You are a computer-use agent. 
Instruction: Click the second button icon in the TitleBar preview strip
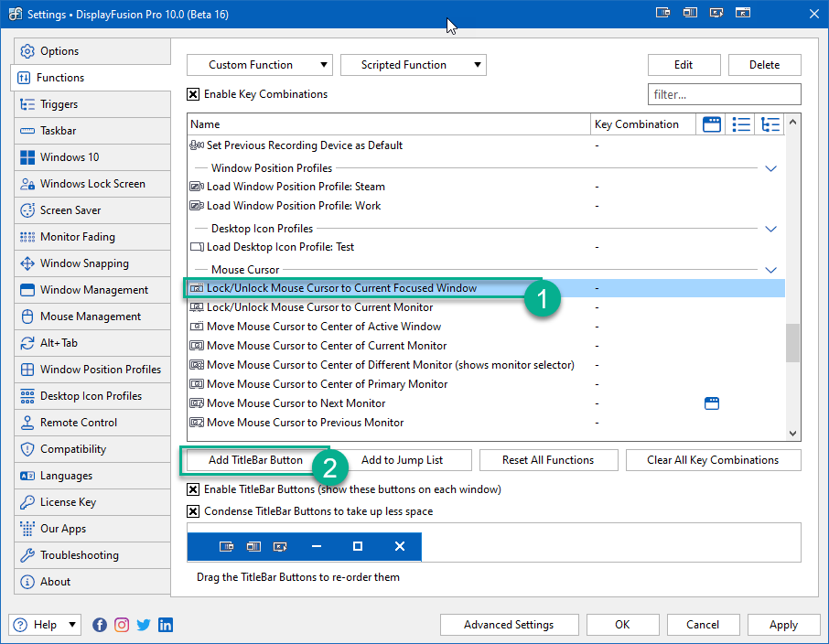click(x=253, y=546)
